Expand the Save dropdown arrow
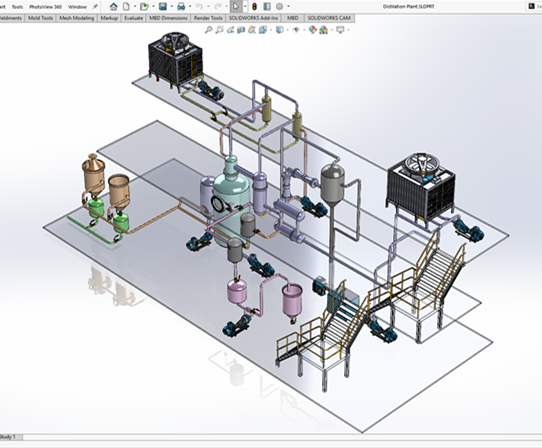The image size is (542, 448). pyautogui.click(x=171, y=6)
